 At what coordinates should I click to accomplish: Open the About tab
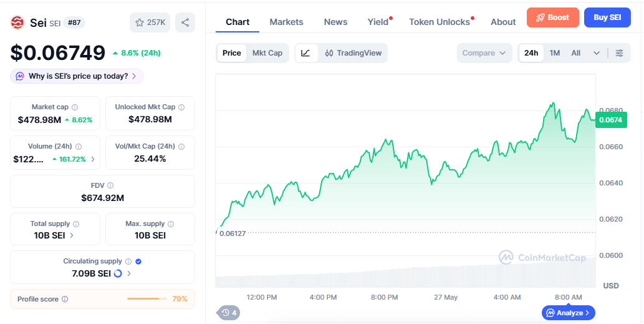click(503, 22)
